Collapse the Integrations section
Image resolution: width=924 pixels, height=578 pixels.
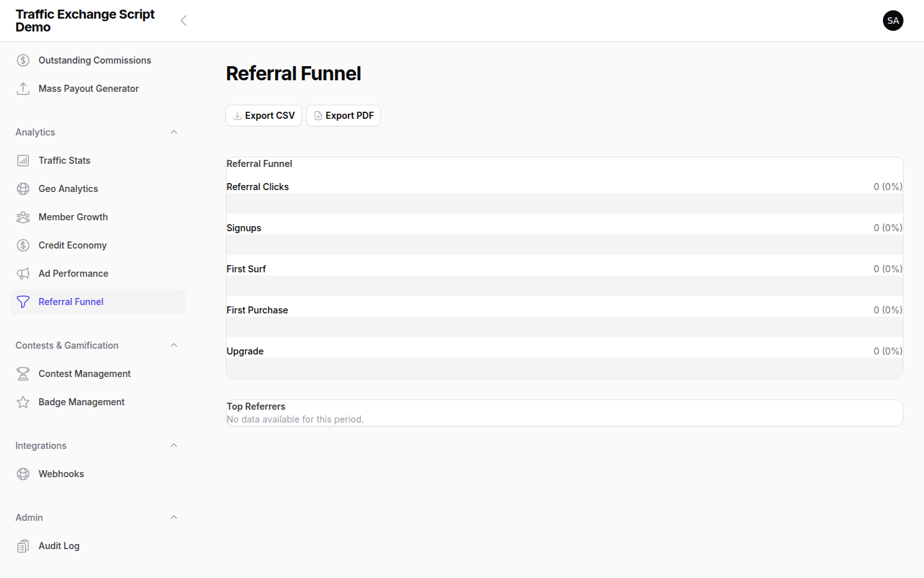point(174,445)
